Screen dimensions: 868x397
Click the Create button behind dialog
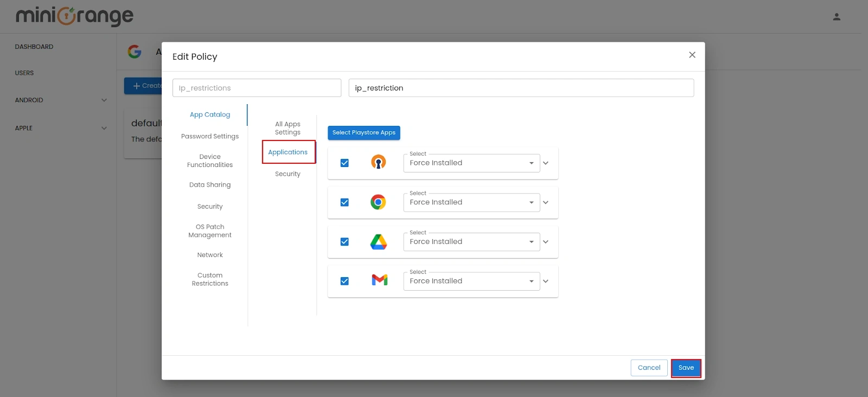(x=143, y=86)
